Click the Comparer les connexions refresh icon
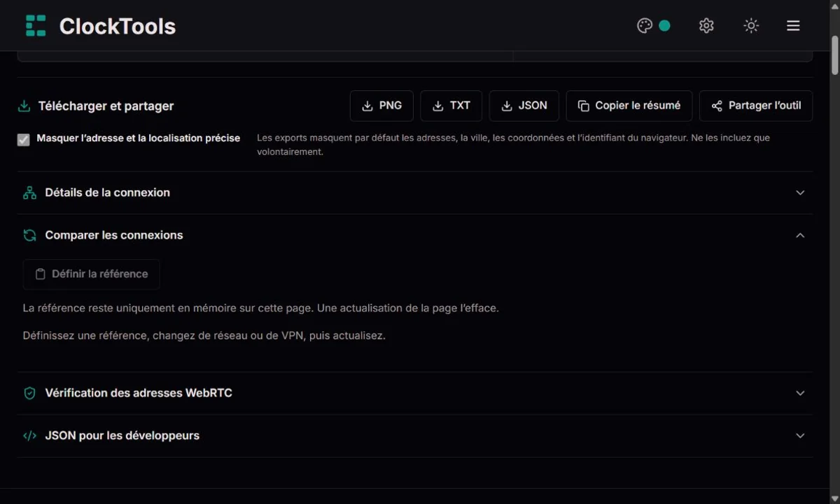The height and width of the screenshot is (504, 840). coord(29,235)
